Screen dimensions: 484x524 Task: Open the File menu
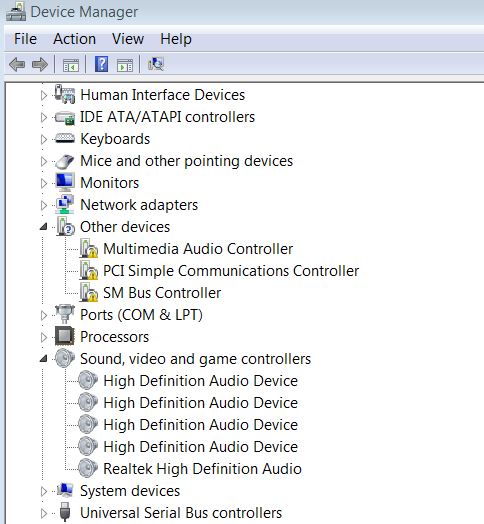[x=25, y=39]
